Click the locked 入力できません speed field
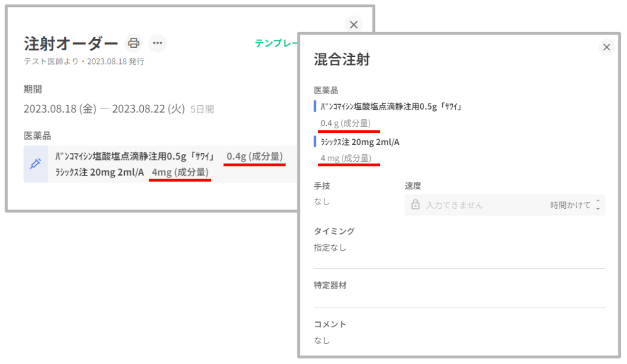 (455, 205)
